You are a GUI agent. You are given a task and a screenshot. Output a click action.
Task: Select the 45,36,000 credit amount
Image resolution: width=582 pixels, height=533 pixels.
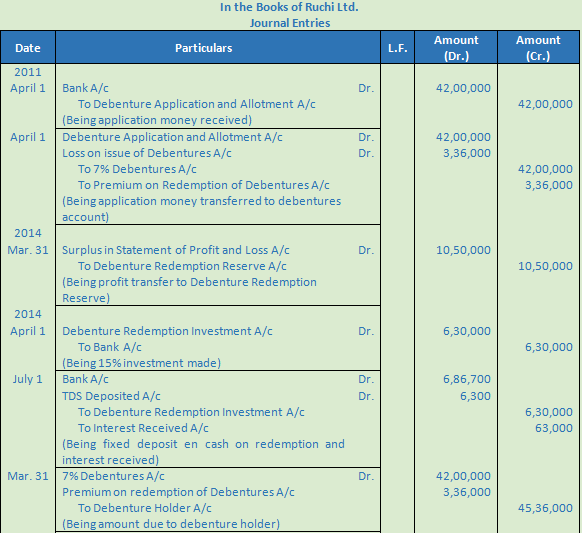point(545,508)
